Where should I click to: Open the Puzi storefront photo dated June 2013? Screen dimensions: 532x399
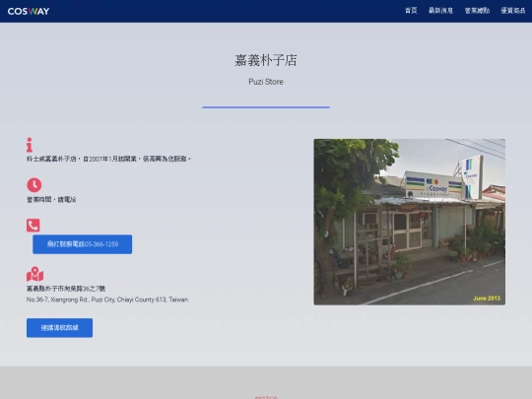[x=410, y=222]
